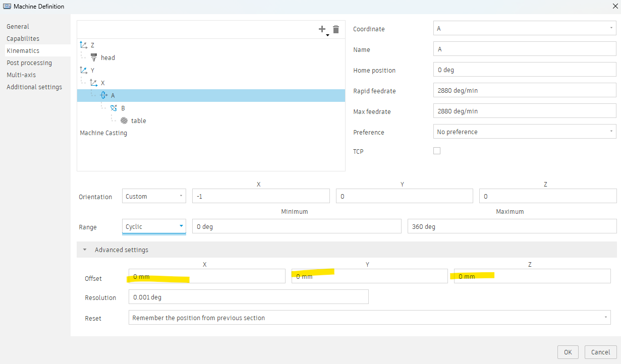Select the X linear axis icon
Screen dimensions: 621x364
93,83
